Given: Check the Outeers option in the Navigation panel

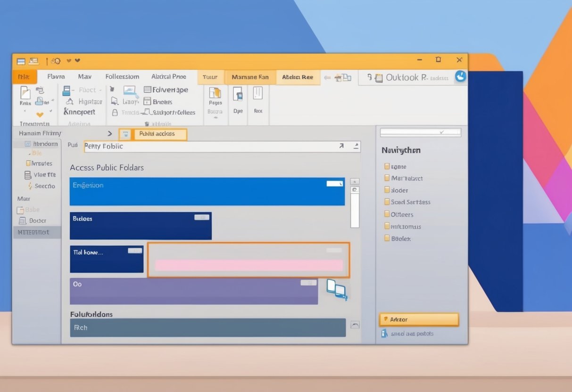Looking at the screenshot, I should coord(388,214).
